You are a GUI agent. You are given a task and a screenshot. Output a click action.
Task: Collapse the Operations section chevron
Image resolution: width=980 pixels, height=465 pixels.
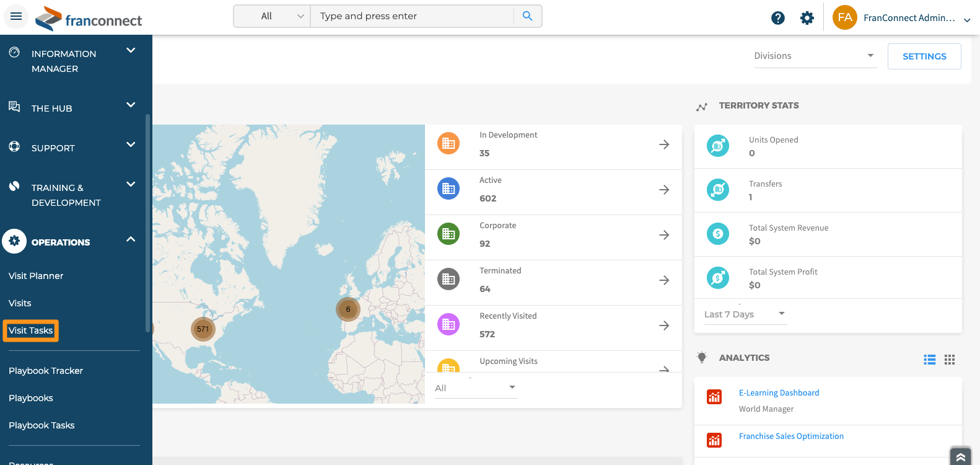[131, 239]
